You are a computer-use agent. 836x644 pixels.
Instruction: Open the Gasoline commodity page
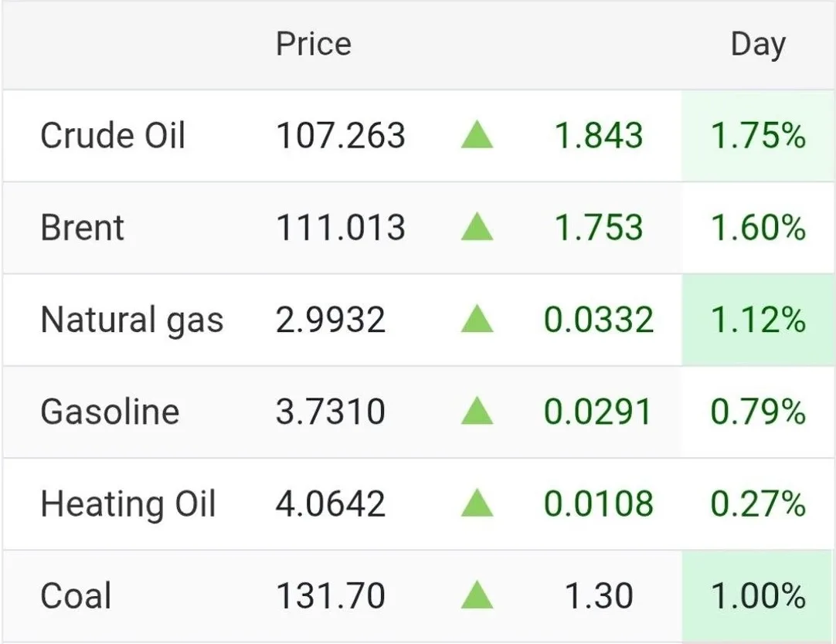click(x=110, y=412)
